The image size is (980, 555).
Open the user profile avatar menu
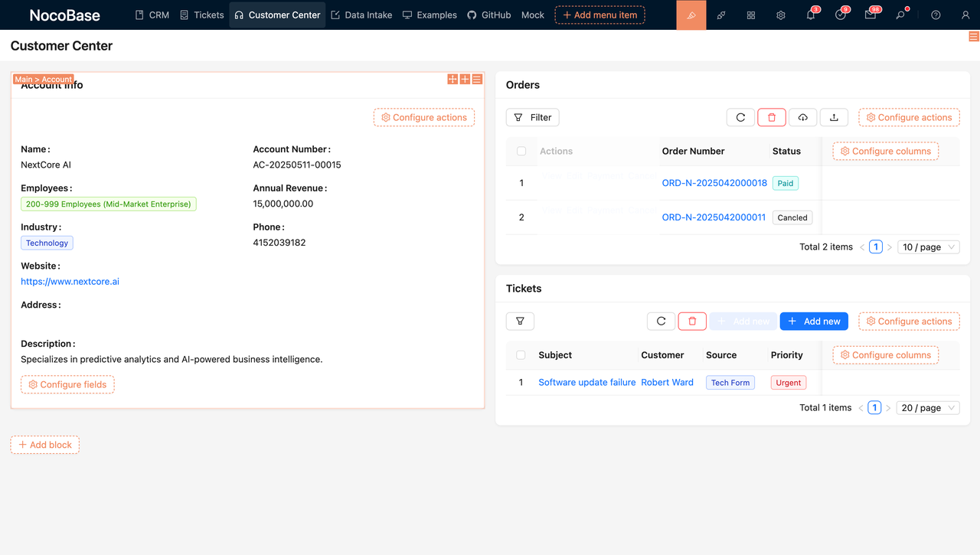pos(965,15)
